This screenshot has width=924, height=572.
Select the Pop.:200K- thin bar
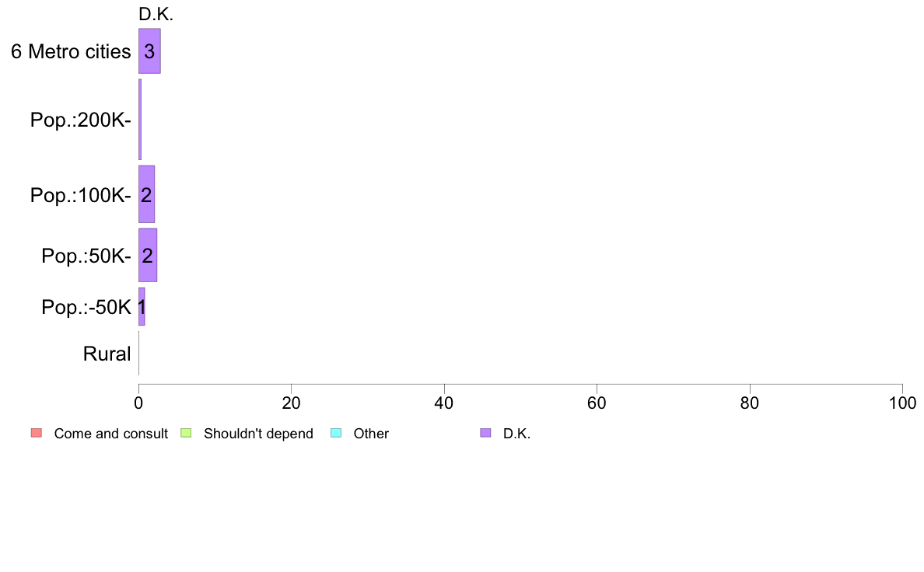[140, 120]
